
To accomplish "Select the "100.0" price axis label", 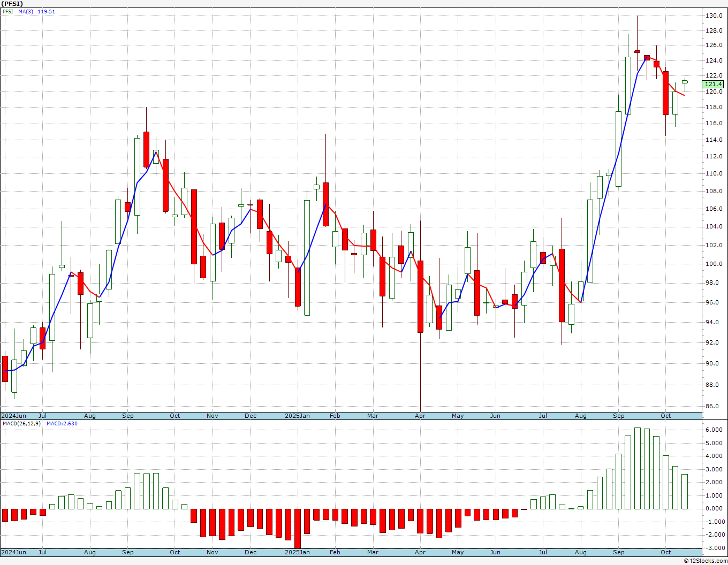I will tap(714, 264).
